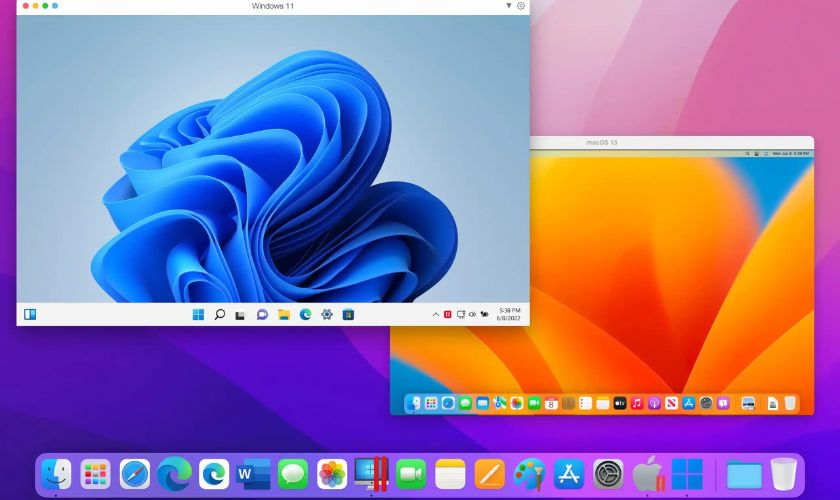Click the volume icon in Windows system tray
840x500 pixels.
472,315
